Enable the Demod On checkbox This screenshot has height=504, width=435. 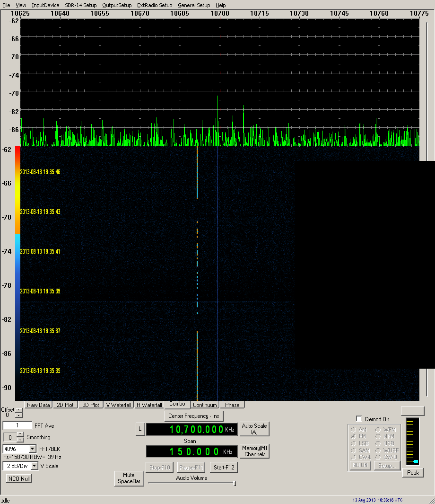359,419
